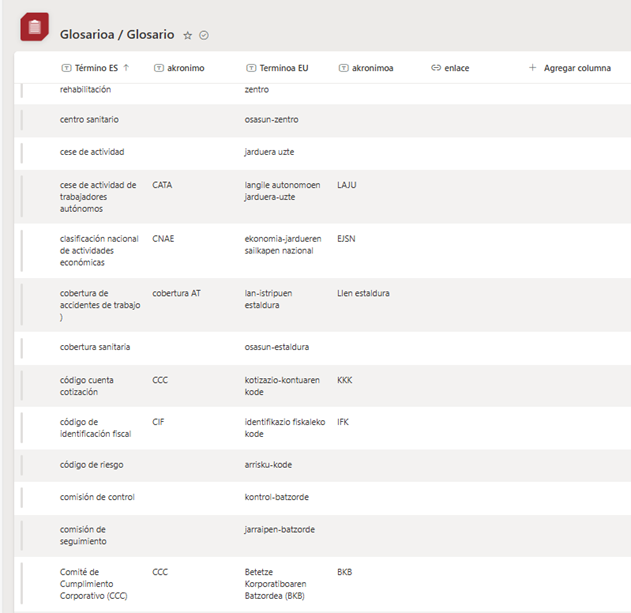Click the text-type icon of Terminoa EU column
The width and height of the screenshot is (631, 613).
pos(251,68)
